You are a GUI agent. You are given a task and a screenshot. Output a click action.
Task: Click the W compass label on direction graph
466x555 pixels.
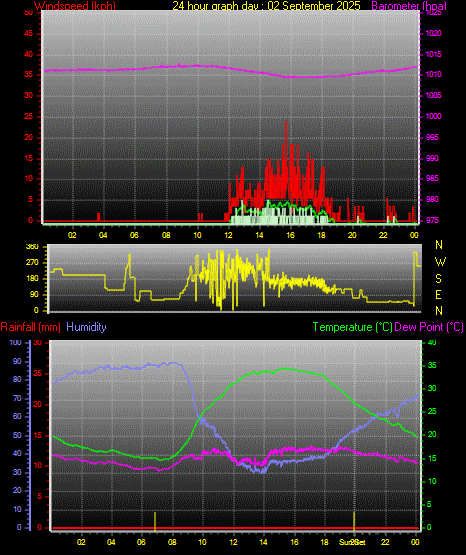(x=440, y=262)
